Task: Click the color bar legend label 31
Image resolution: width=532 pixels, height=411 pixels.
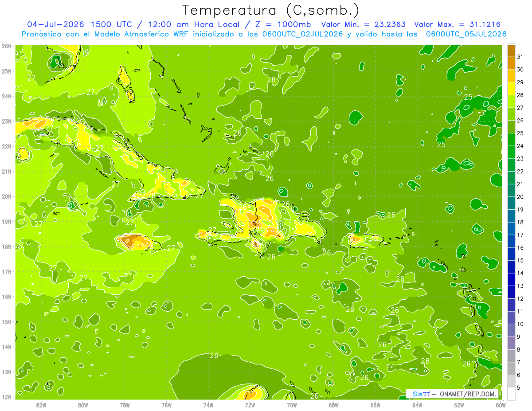Action: click(x=520, y=57)
